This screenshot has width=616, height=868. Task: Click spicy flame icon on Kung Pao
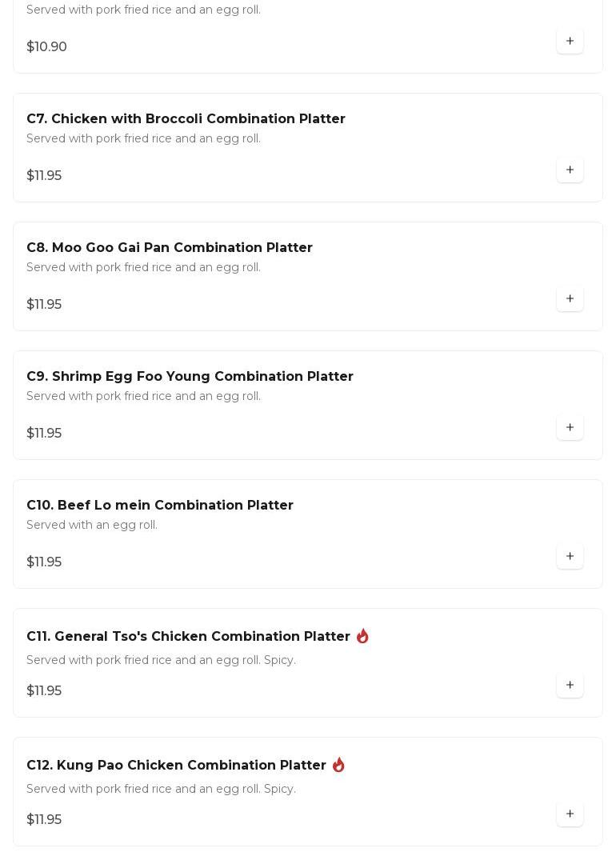click(x=338, y=765)
